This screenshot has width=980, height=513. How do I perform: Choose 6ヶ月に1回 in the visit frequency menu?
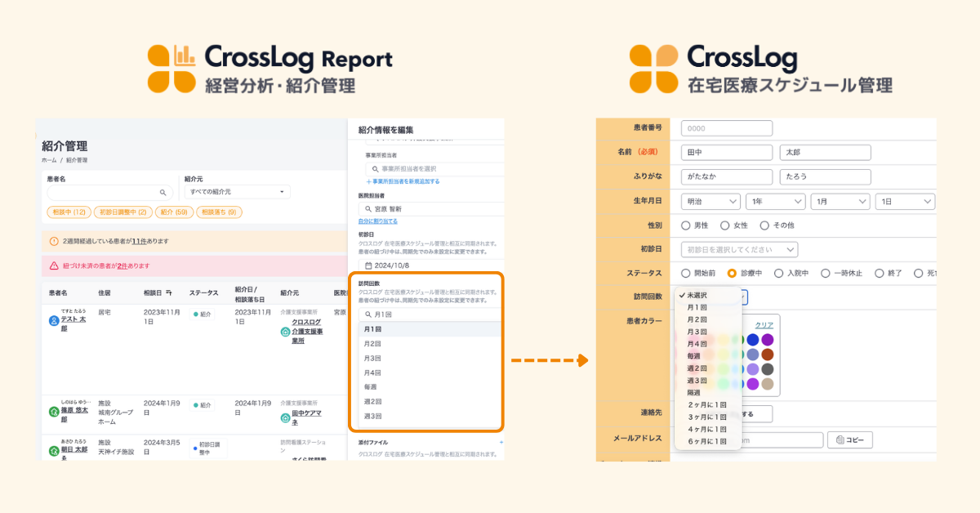(x=708, y=441)
